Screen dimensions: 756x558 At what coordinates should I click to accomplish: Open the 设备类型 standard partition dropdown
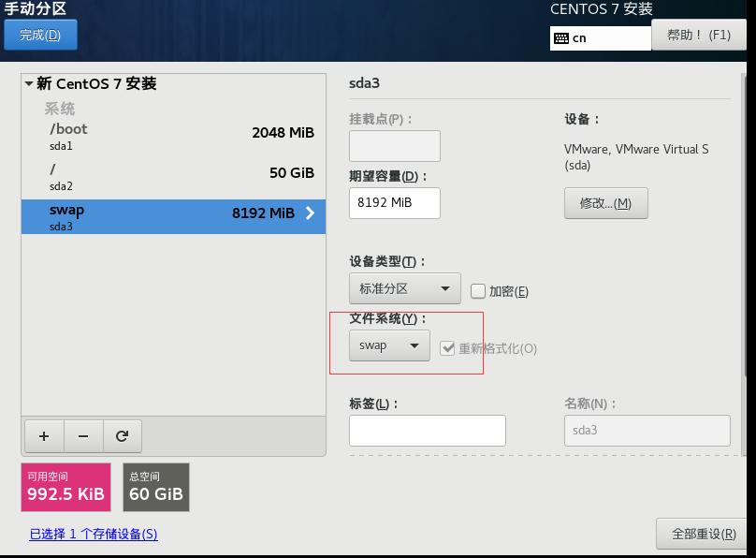[x=404, y=288]
